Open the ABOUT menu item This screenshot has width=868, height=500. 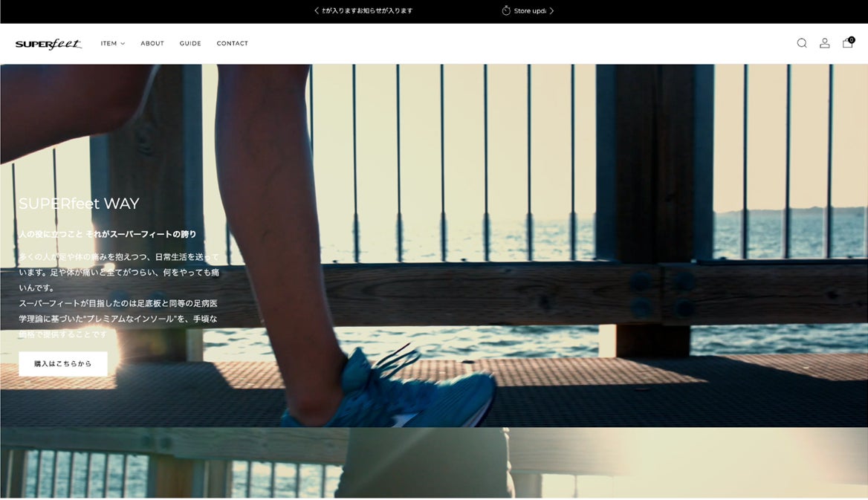[x=152, y=43]
